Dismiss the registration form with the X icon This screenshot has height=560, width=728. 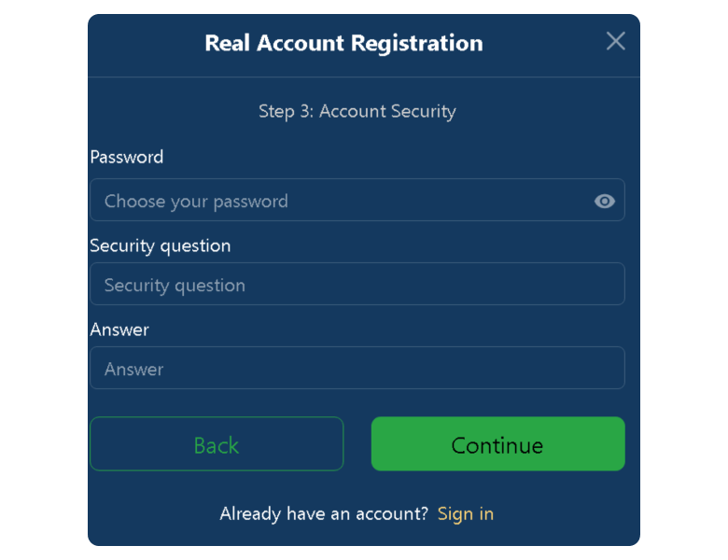tap(615, 41)
